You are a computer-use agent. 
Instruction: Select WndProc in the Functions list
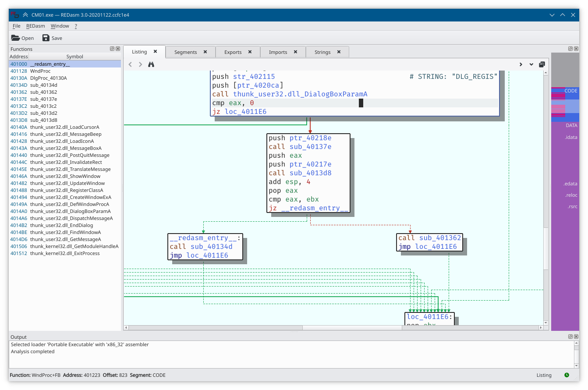point(40,71)
